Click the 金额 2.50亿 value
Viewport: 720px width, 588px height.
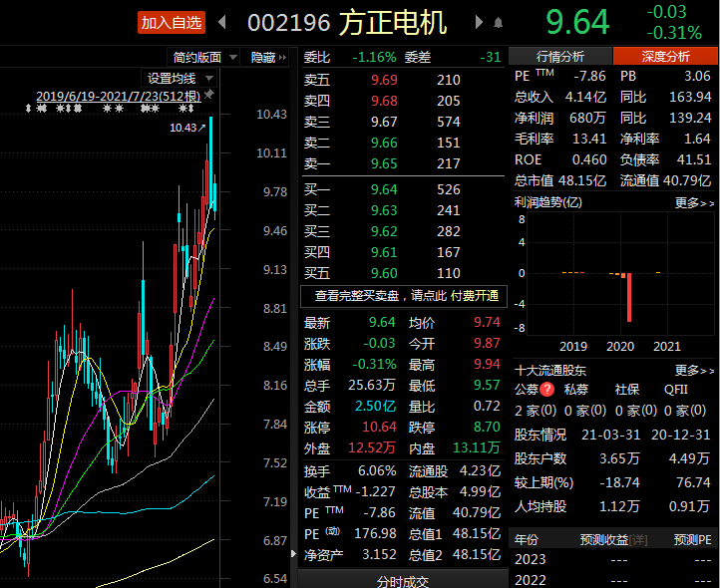point(375,407)
